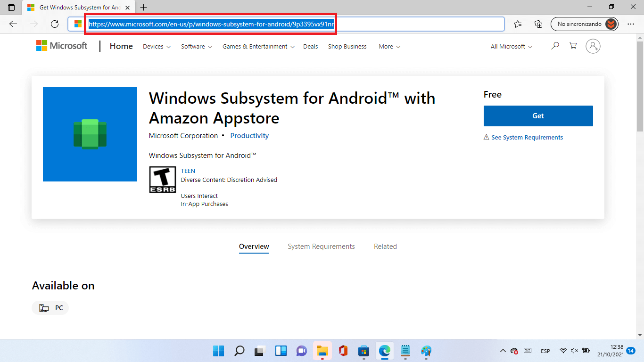Refresh the page with reload icon
The width and height of the screenshot is (644, 362).
pos(55,24)
